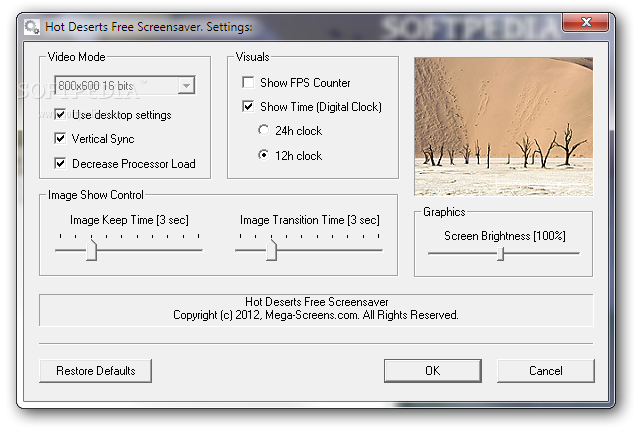This screenshot has height=429, width=636.
Task: Toggle the Use desktop settings checkbox
Action: coord(60,115)
